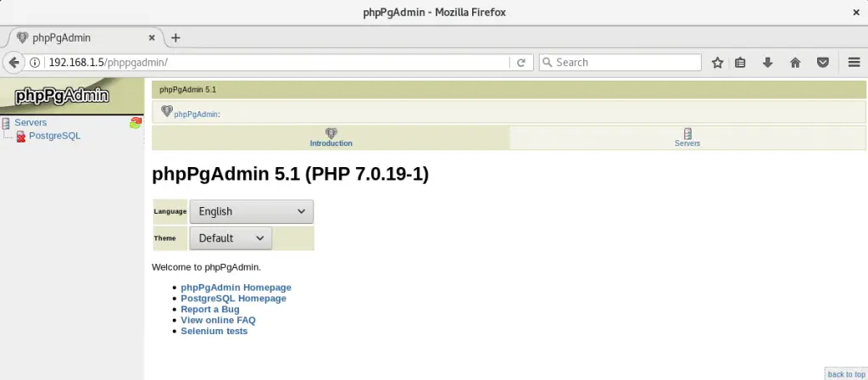Open the View online FAQ link

(218, 320)
